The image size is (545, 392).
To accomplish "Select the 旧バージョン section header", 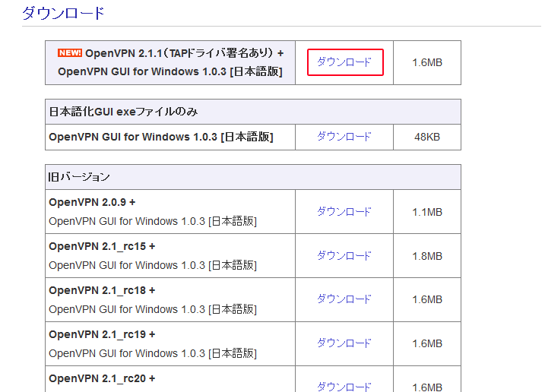I will [x=80, y=177].
